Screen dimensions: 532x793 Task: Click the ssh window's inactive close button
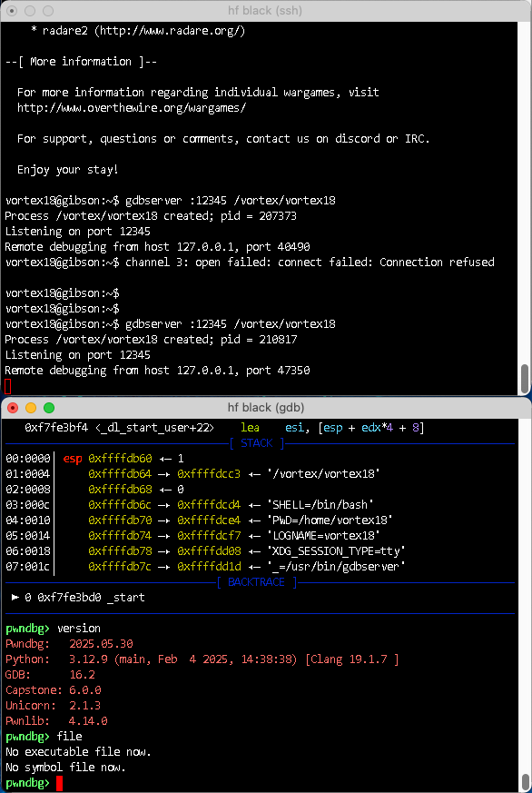coord(13,11)
